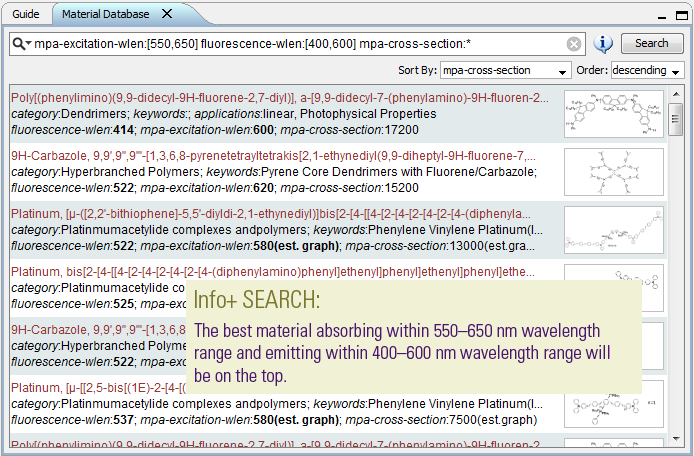This screenshot has height=456, width=694.
Task: Clear the search query with the X icon
Action: point(574,44)
